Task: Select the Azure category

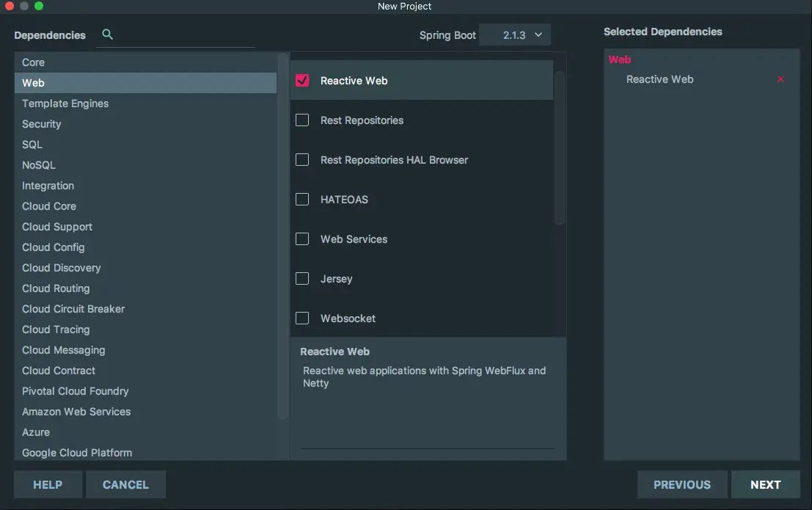Action: 145,432
